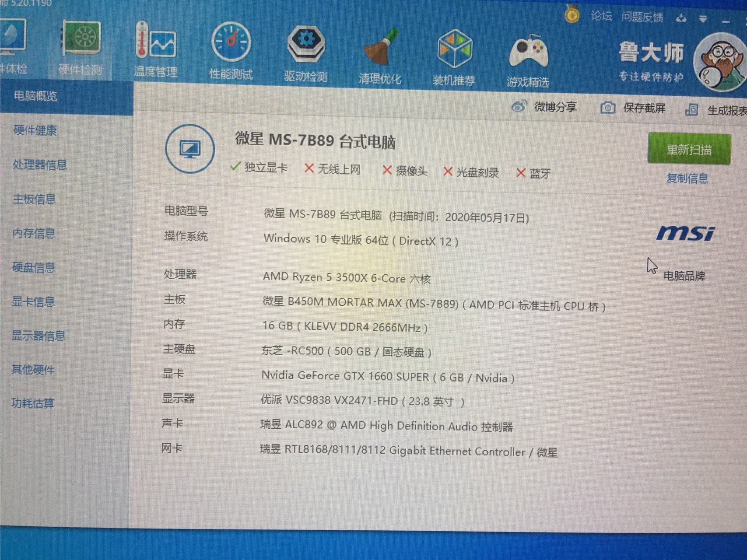The image size is (747, 560).
Task: Click the 网卡 row label
Action: coord(172,448)
